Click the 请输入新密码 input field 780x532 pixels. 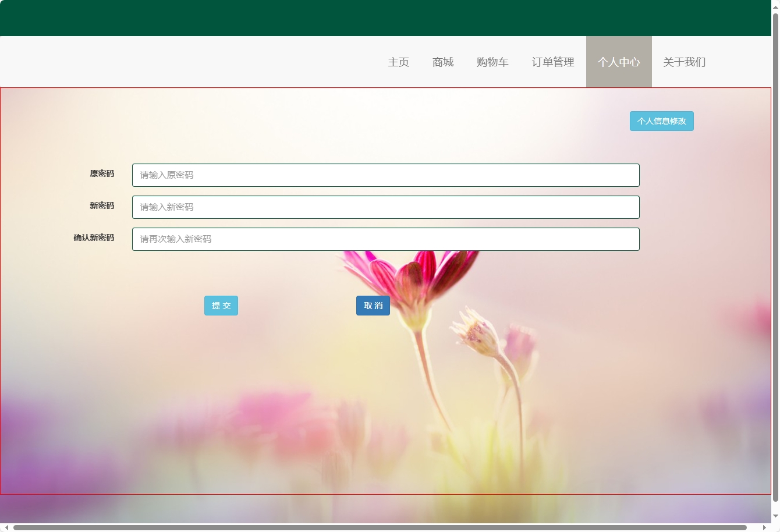[385, 207]
